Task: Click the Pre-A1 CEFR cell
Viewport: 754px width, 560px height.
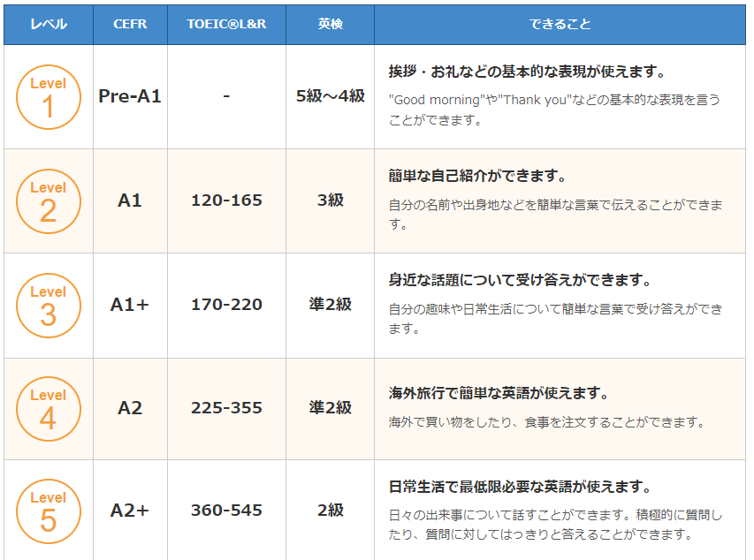Action: click(130, 96)
